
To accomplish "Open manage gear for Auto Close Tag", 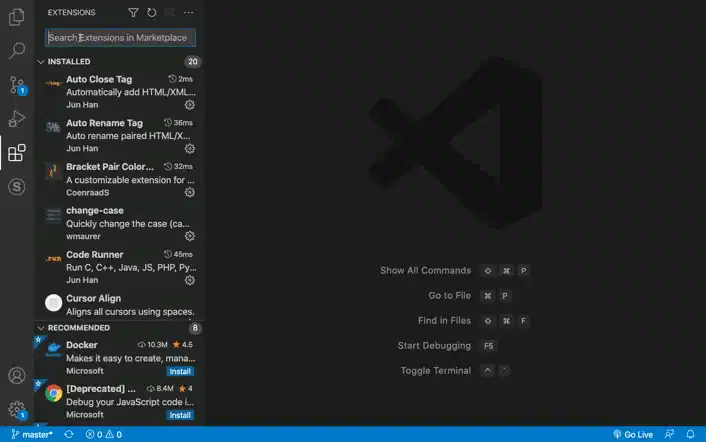I will tap(190, 105).
